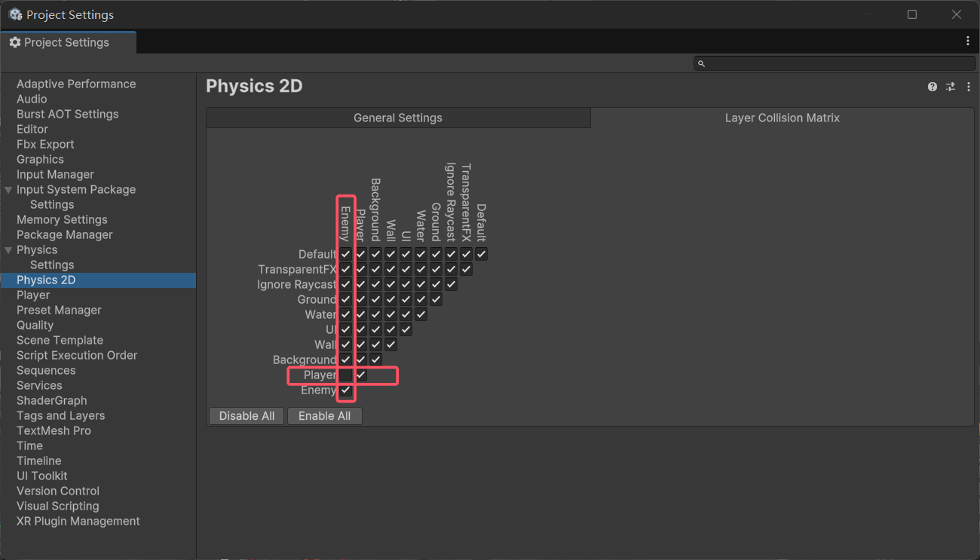Toggle Enemy-Enemy collision checkbox
This screenshot has height=560, width=980.
click(345, 390)
